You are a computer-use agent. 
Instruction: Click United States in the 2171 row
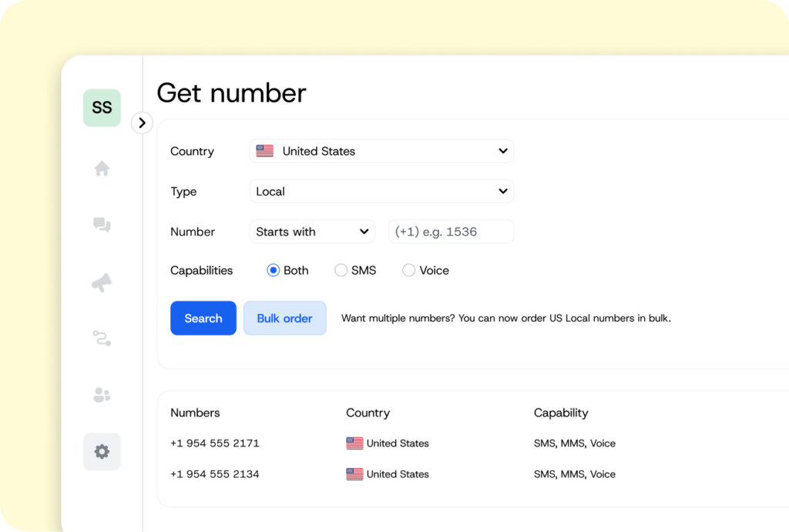(398, 443)
